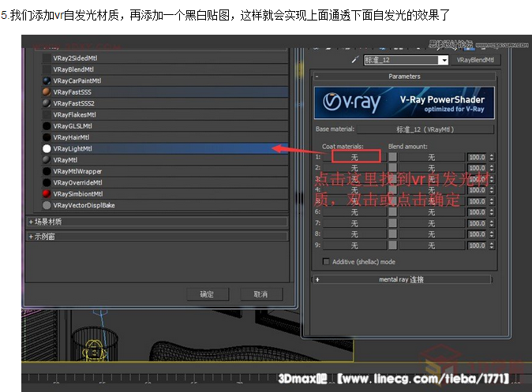This screenshot has width=532, height=392.
Task: Click Blend amount map slot 8 无
Action: (x=431, y=234)
